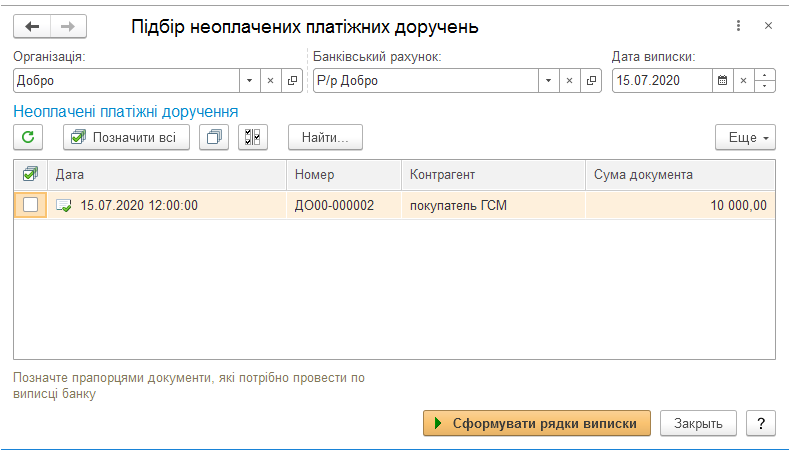The width and height of the screenshot is (789, 456).
Task: Open the three-dot window menu
Action: coord(738,26)
